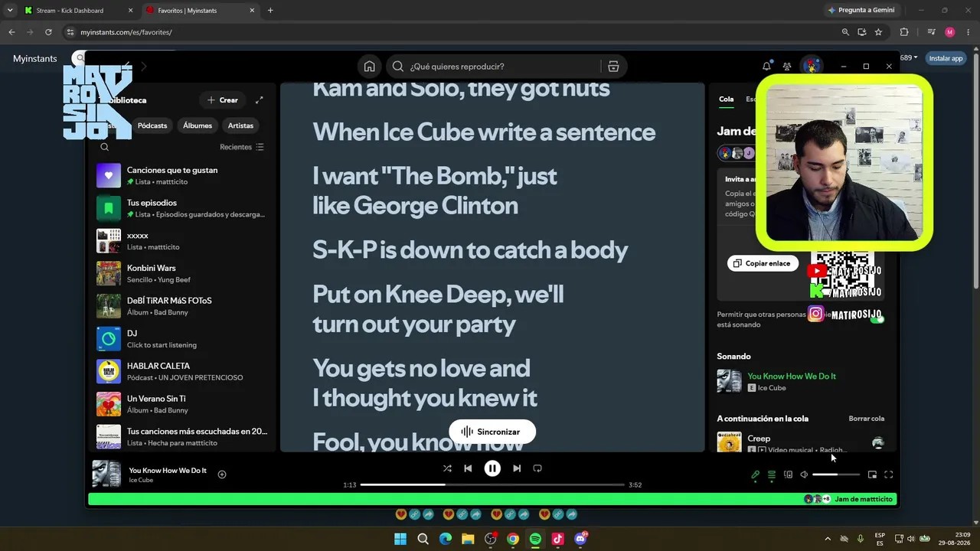Toggle repeat mode
Screen dimensions: 980x551
point(537,468)
